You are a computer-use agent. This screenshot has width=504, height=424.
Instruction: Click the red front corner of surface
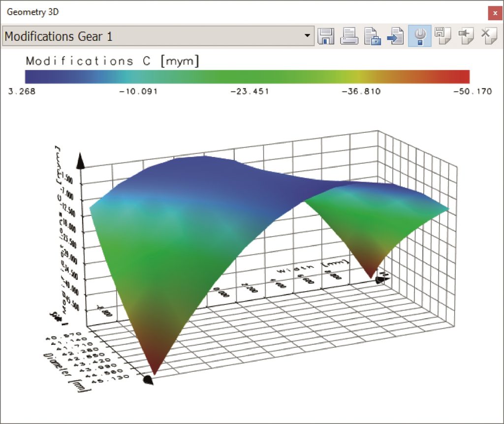[154, 366]
